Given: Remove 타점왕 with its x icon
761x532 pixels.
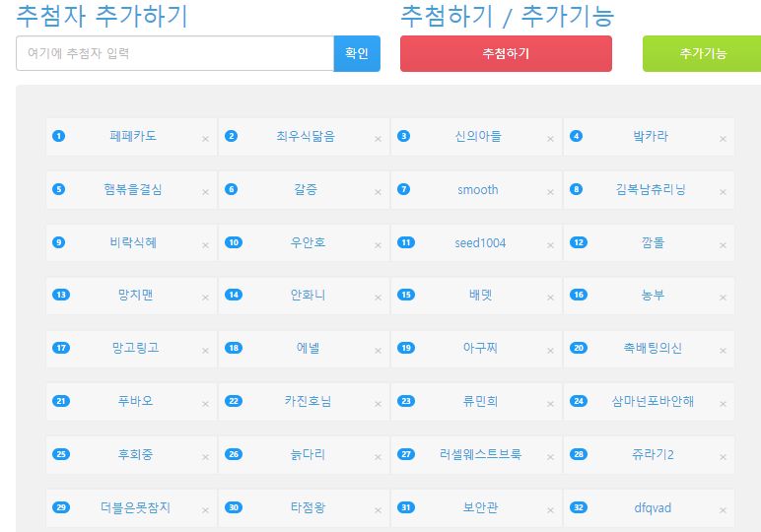Looking at the screenshot, I should (378, 510).
